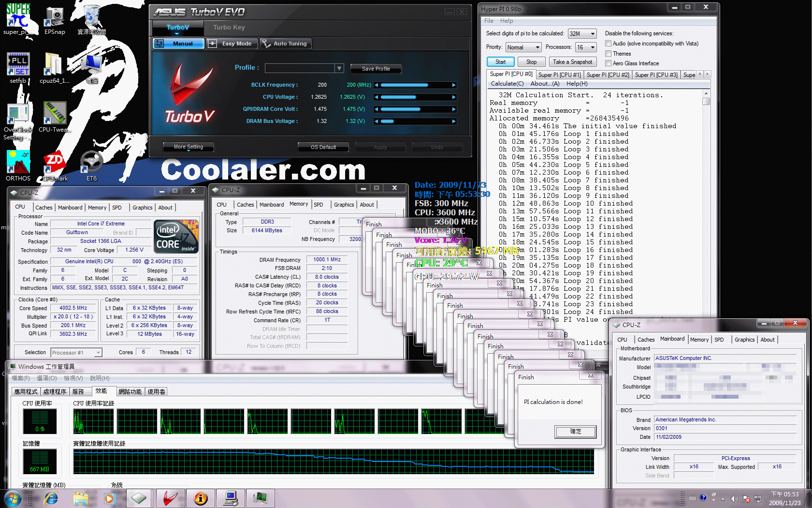This screenshot has height=508, width=812.
Task: Check the Aero Glass Interface option
Action: (x=609, y=63)
